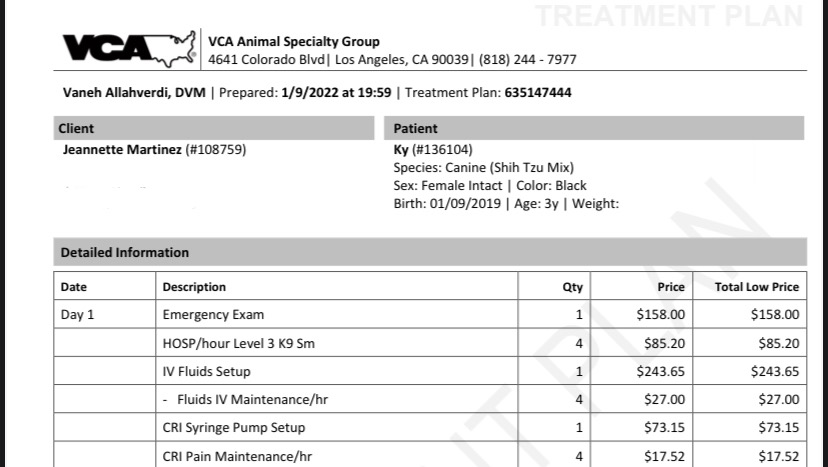Click the Patient section header
This screenshot has height=467, width=828.
point(594,128)
